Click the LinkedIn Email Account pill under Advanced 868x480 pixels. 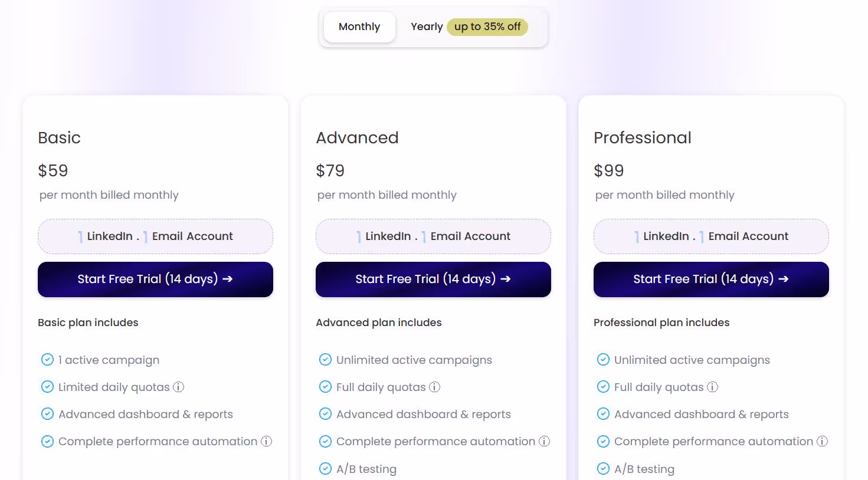[433, 236]
